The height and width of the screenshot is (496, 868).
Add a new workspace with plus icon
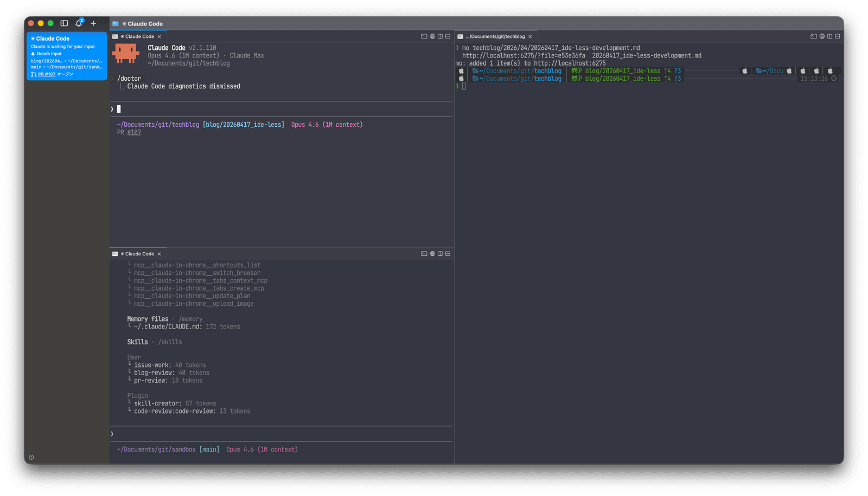93,23
